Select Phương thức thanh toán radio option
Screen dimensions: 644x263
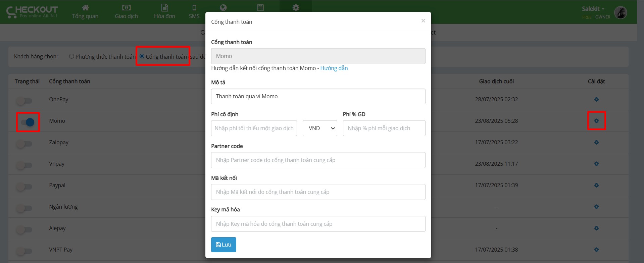pyautogui.click(x=71, y=56)
